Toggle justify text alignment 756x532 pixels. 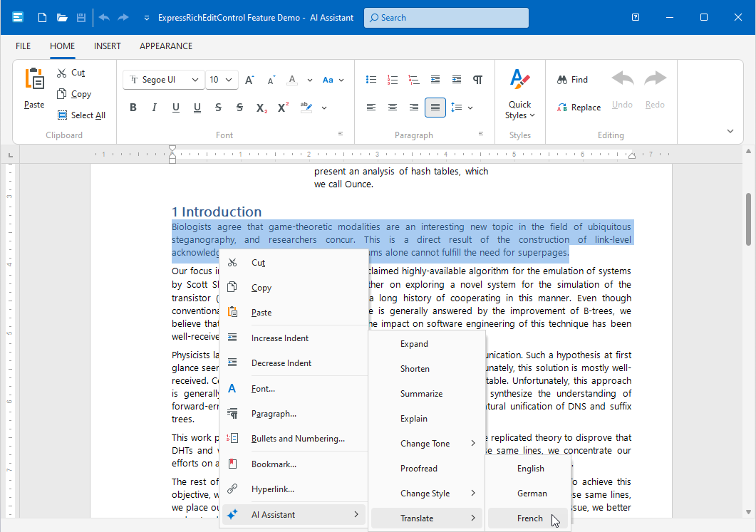click(435, 108)
